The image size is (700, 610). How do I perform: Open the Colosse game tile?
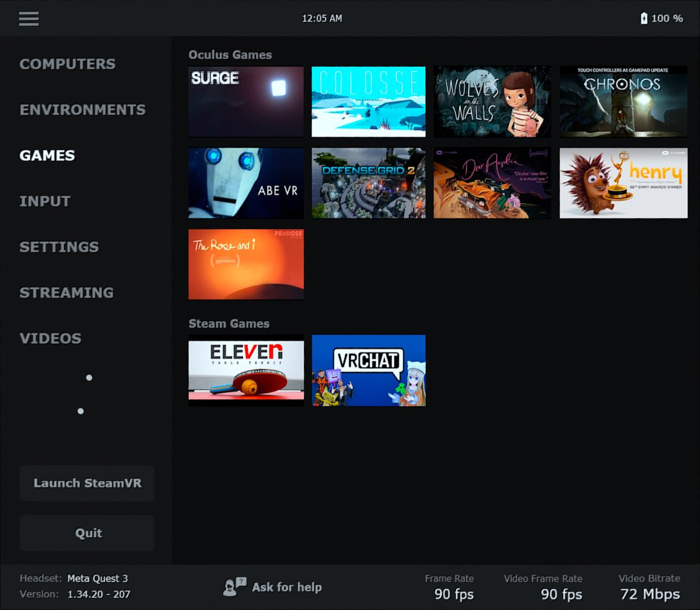tap(369, 102)
